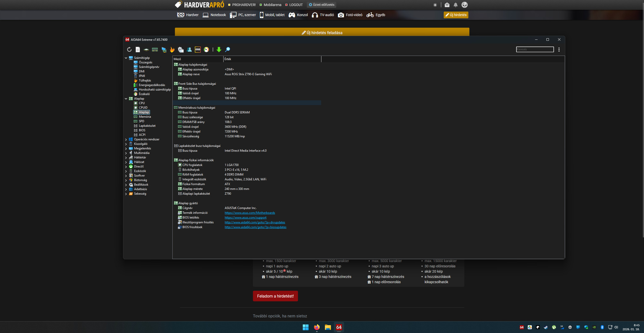The width and height of the screenshot is (644, 333).
Task: Open the volume speaker tray icon
Action: 616,327
